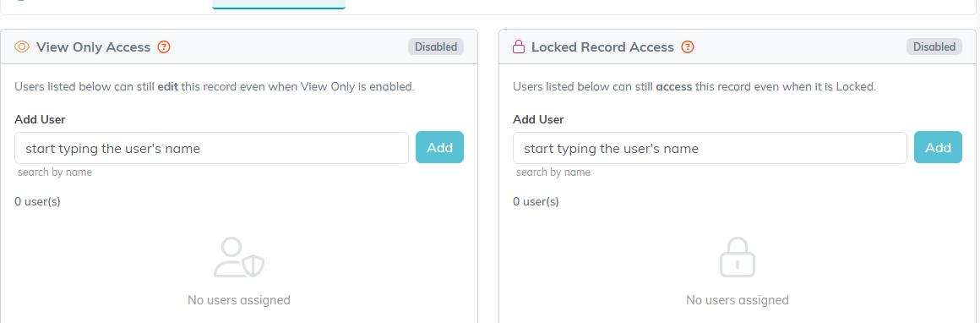Click the user shield placeholder icon
Image resolution: width=980 pixels, height=323 pixels.
pyautogui.click(x=239, y=257)
